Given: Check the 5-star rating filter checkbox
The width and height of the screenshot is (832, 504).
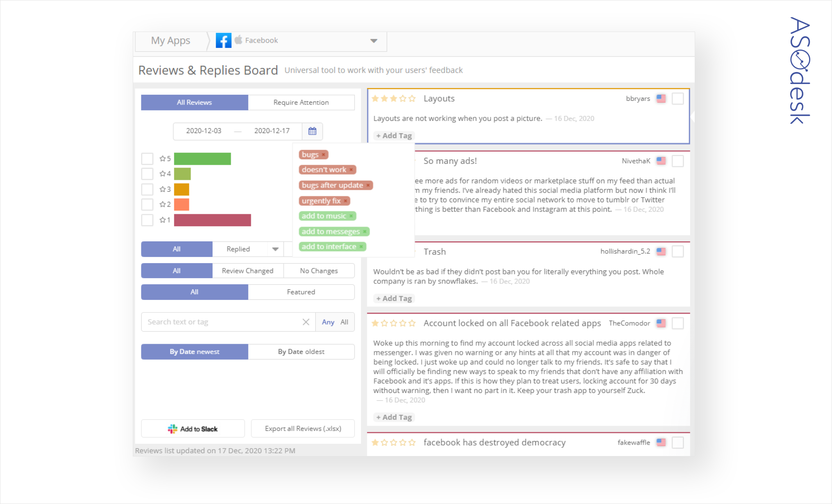Looking at the screenshot, I should tap(147, 158).
